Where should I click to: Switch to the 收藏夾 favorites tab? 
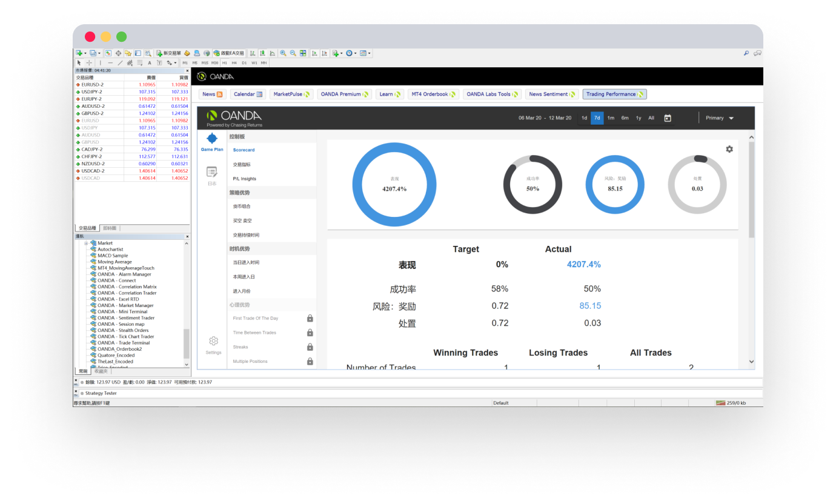(101, 371)
